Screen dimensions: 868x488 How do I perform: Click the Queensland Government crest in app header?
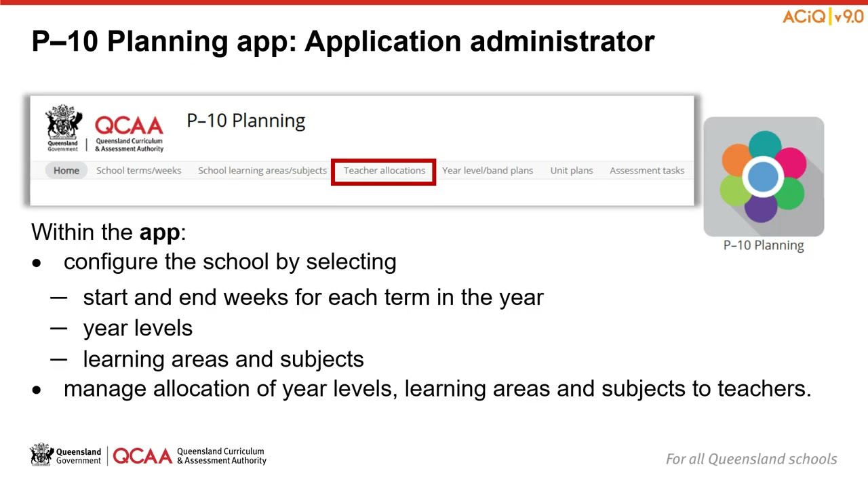point(64,127)
